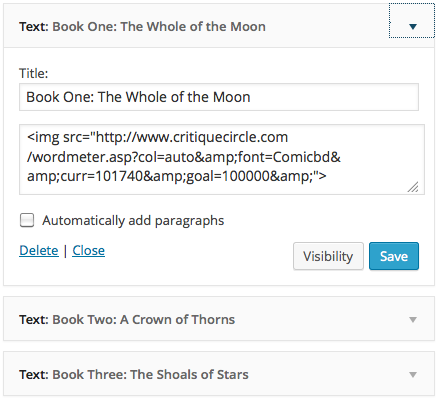Focus the Title input field
This screenshot has height=399, width=442.
click(219, 97)
